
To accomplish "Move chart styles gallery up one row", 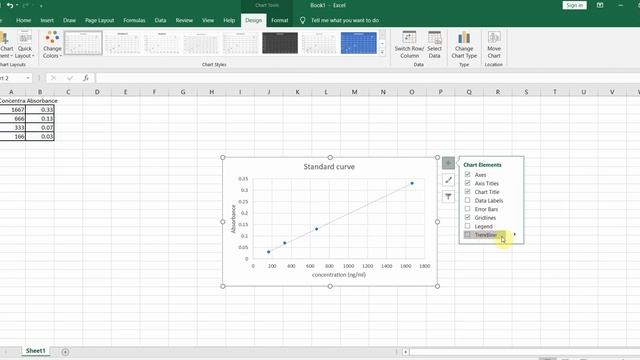I will coord(382,35).
